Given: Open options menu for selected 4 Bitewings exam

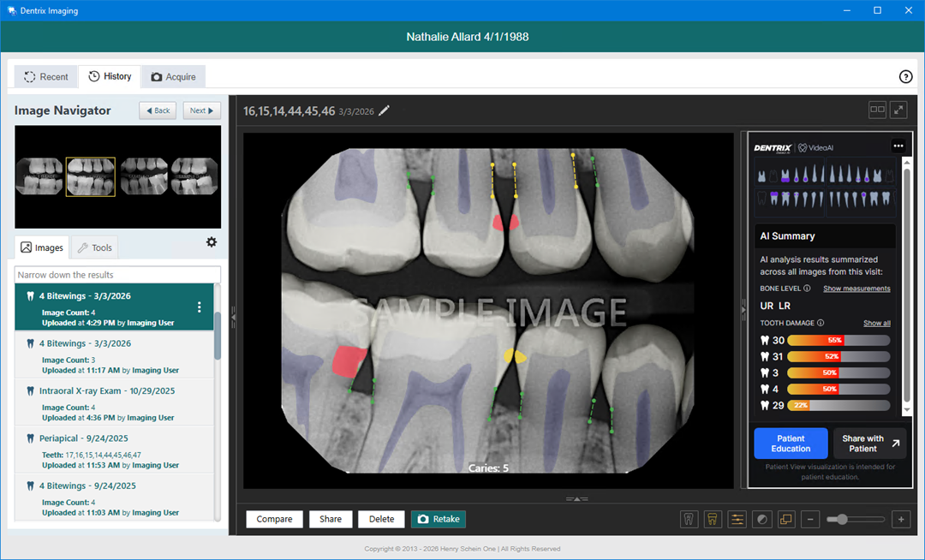Looking at the screenshot, I should click(x=200, y=307).
